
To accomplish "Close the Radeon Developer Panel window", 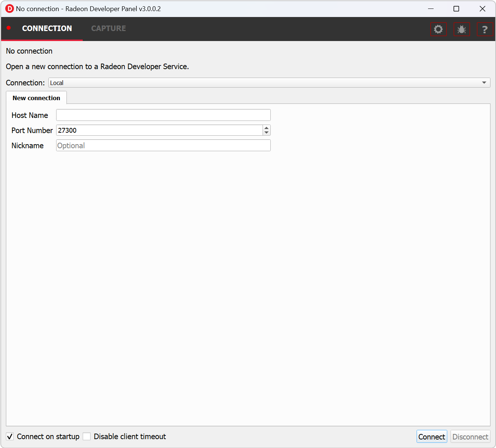I will coord(482,9).
